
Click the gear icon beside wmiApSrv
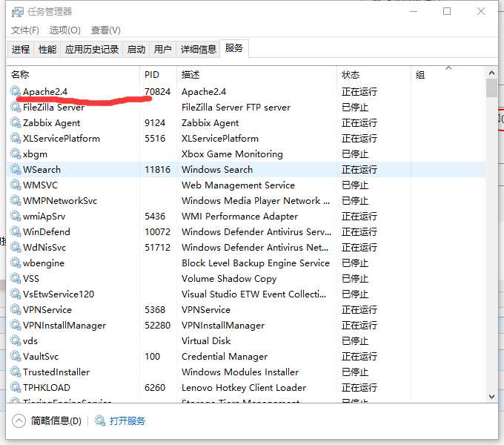click(x=16, y=216)
